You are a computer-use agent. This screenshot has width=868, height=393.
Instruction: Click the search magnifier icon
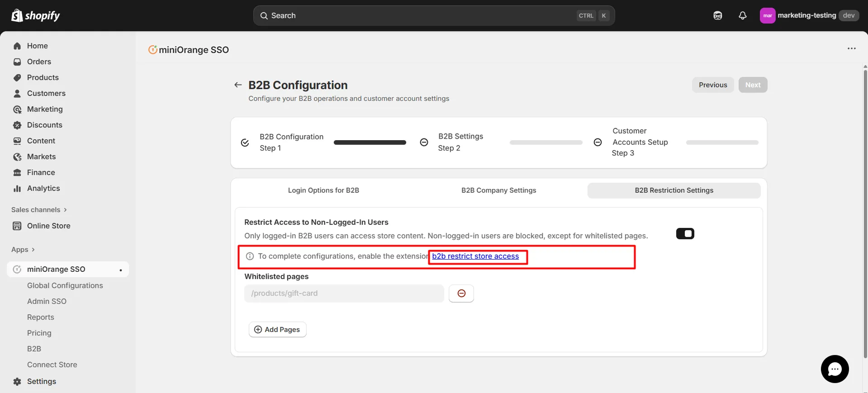point(264,15)
